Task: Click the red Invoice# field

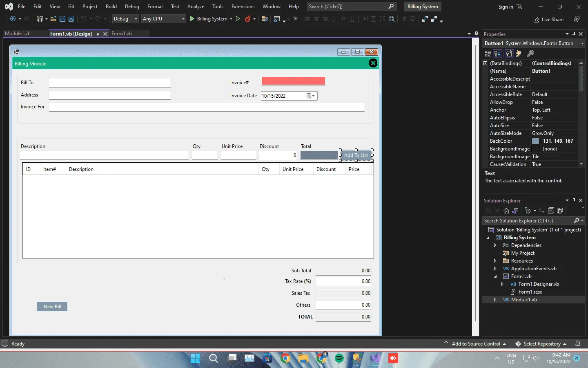Action: [293, 81]
